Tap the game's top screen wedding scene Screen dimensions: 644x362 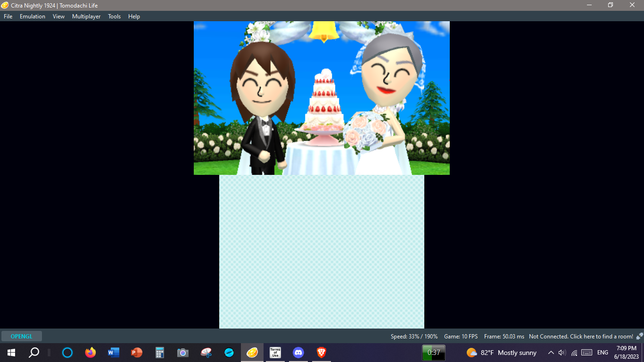pyautogui.click(x=322, y=98)
